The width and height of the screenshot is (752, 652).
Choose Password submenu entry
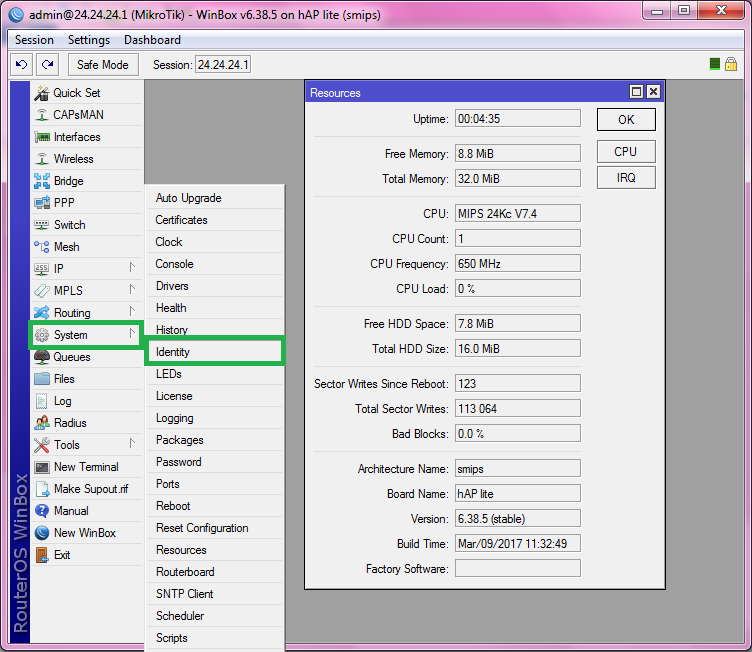click(x=214, y=462)
